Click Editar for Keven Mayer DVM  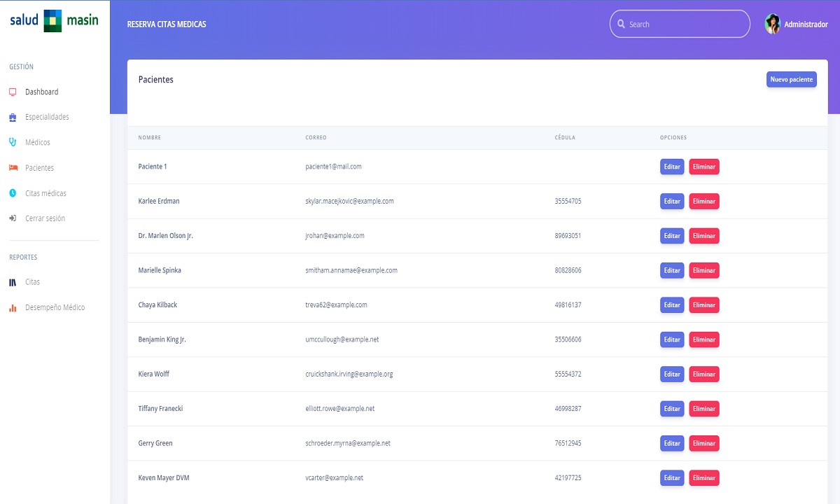(x=672, y=477)
